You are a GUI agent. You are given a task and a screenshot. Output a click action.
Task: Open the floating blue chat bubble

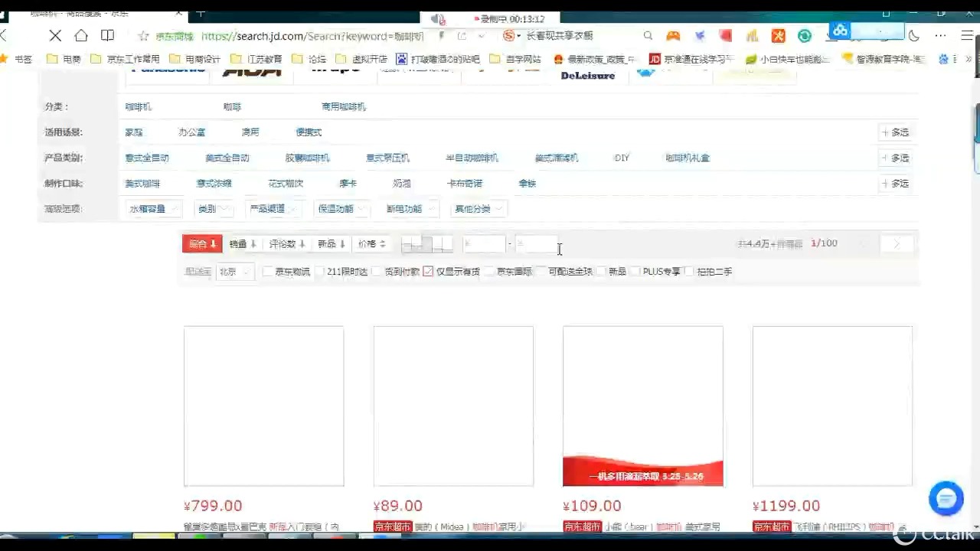(x=946, y=498)
